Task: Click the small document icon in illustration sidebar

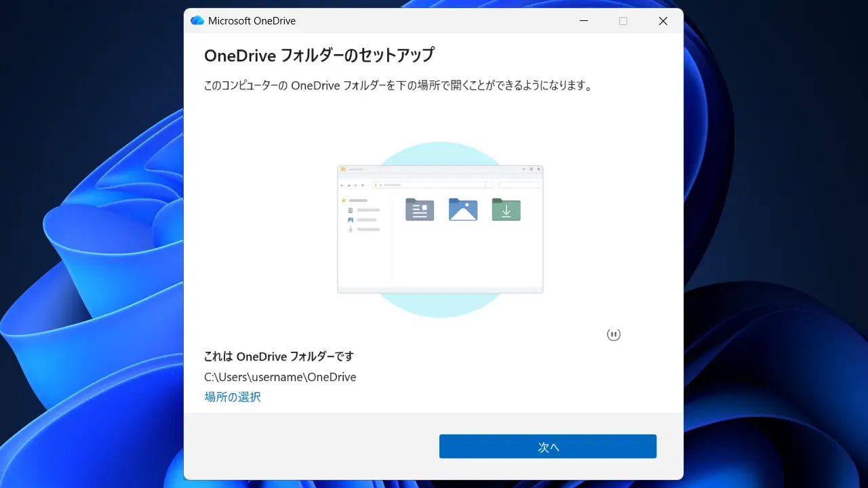Action: point(351,211)
